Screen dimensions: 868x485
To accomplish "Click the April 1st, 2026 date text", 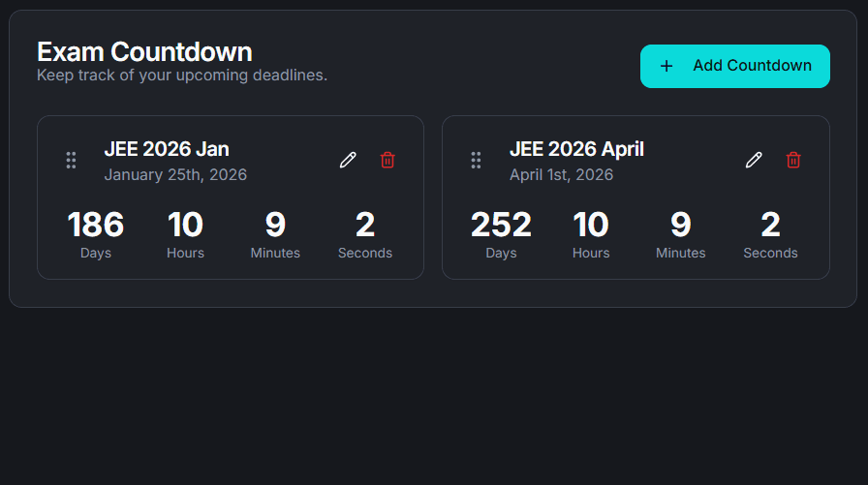I will (x=561, y=175).
